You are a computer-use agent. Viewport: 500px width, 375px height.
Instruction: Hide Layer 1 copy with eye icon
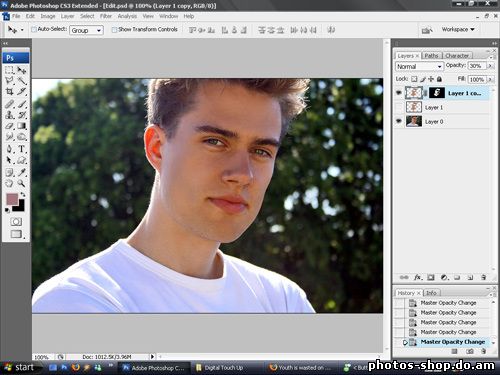399,93
